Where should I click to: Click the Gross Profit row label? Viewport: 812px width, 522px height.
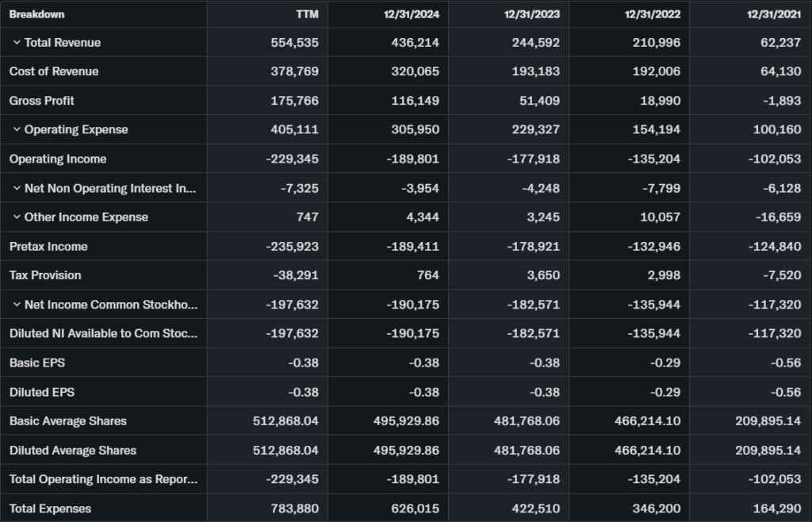click(x=42, y=101)
